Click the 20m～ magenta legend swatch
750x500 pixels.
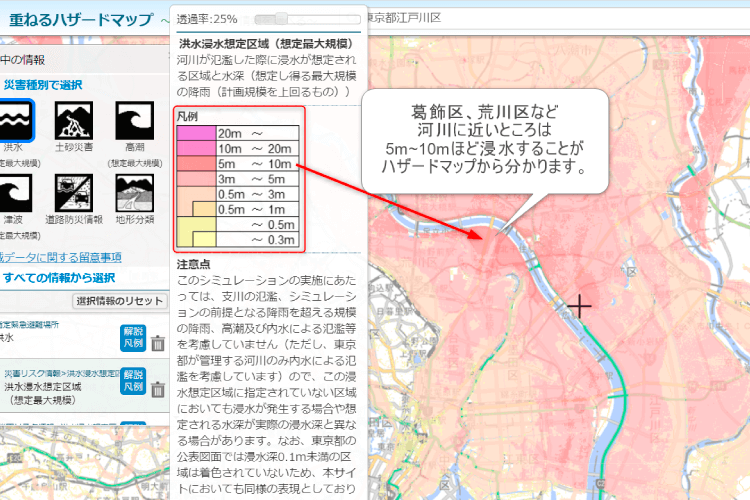[195, 133]
